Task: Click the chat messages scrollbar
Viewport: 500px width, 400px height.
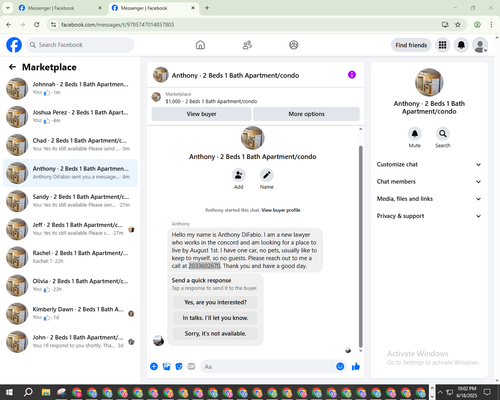Action: [x=360, y=247]
